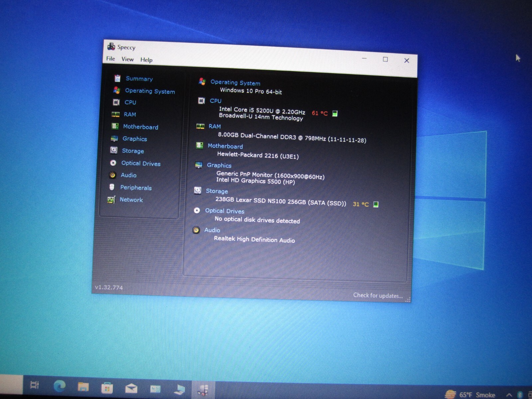Select Optical Drives in the sidebar list
This screenshot has width=532, height=399.
pyautogui.click(x=141, y=163)
